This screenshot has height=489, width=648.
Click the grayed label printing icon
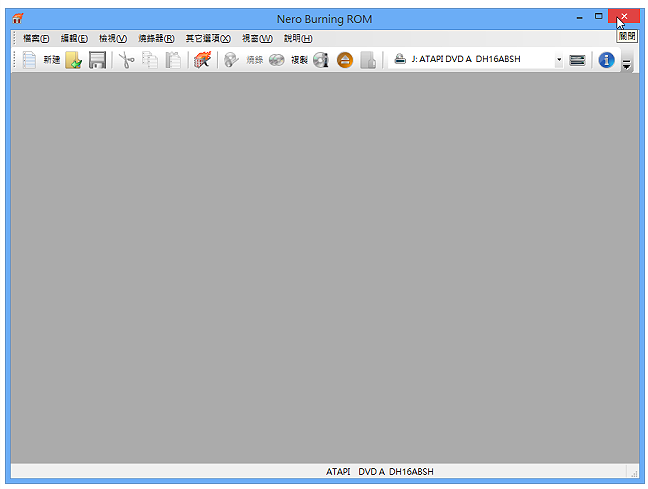(x=368, y=60)
